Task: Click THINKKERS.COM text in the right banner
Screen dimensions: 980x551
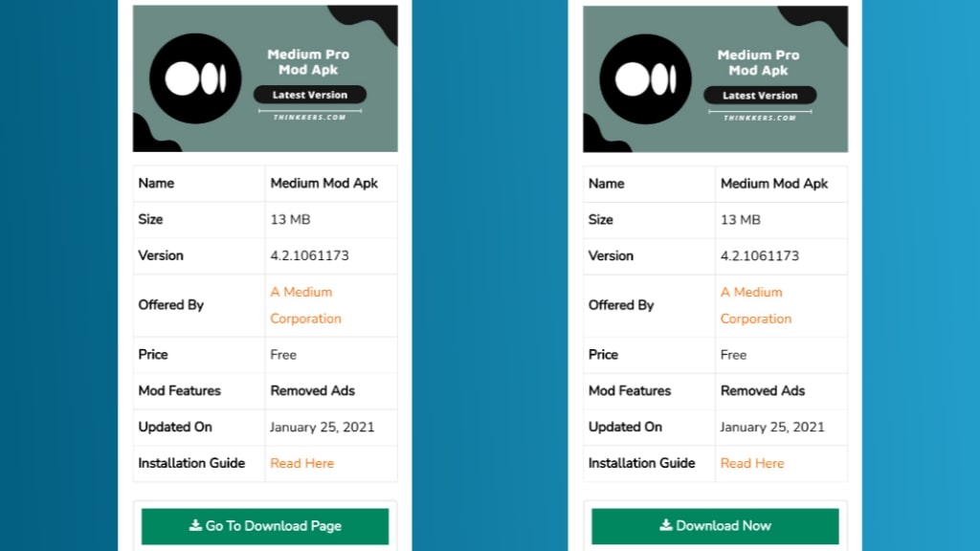Action: pos(759,118)
